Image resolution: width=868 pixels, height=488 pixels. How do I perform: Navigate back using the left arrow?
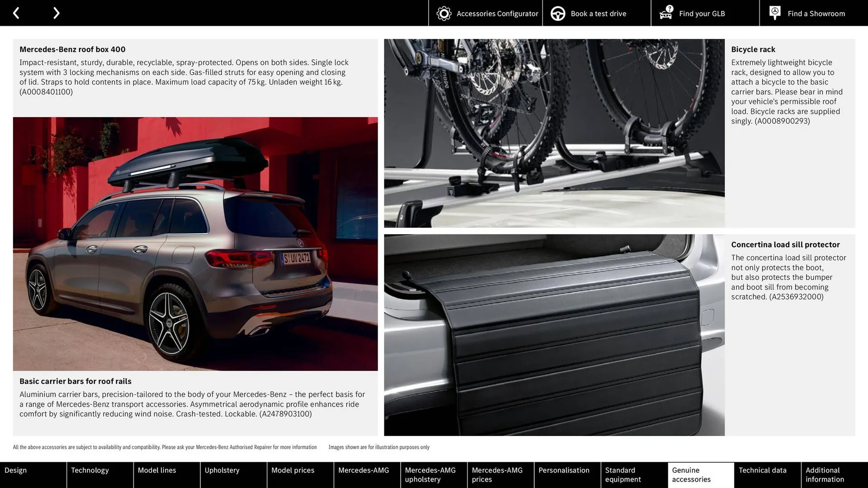coord(16,13)
